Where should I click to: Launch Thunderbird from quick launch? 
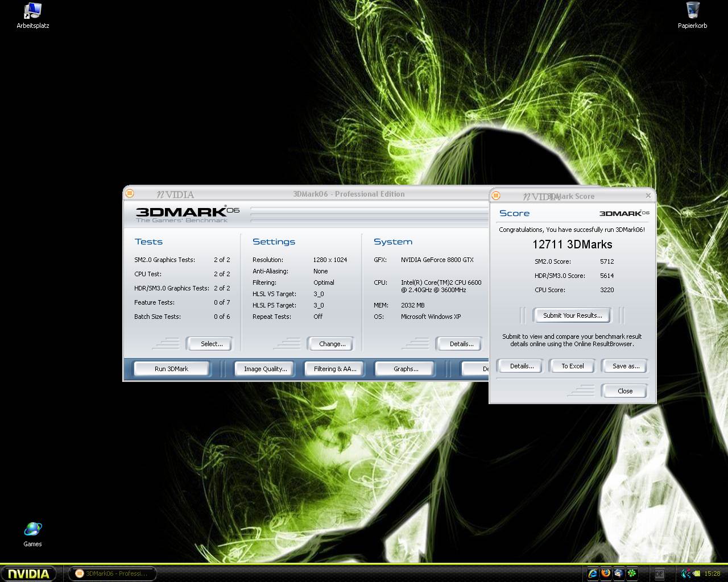(619, 573)
